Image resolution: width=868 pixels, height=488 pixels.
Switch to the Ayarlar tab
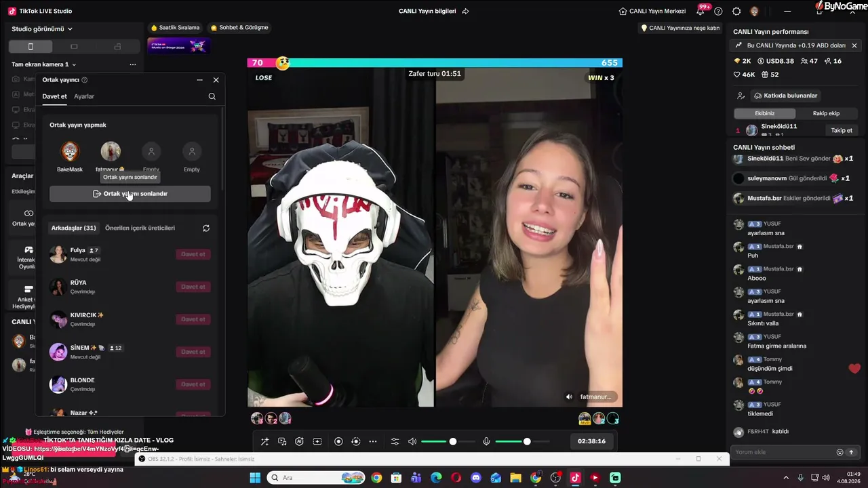[84, 96]
